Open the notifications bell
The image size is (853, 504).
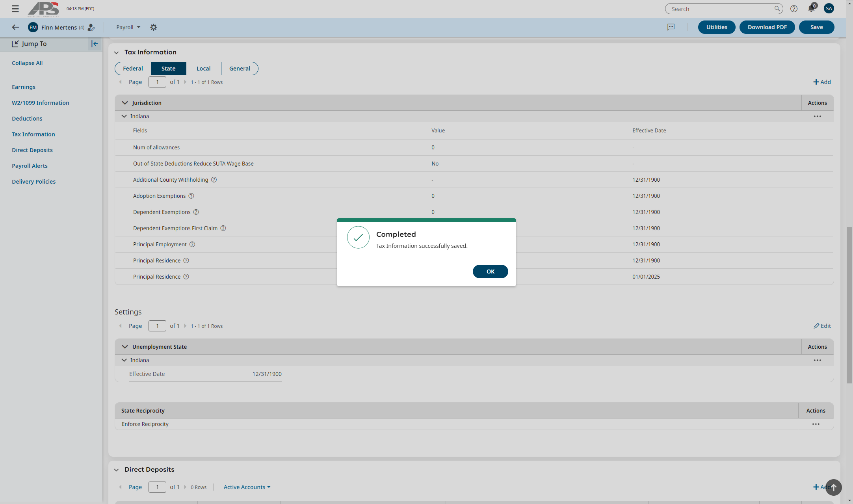(x=811, y=8)
